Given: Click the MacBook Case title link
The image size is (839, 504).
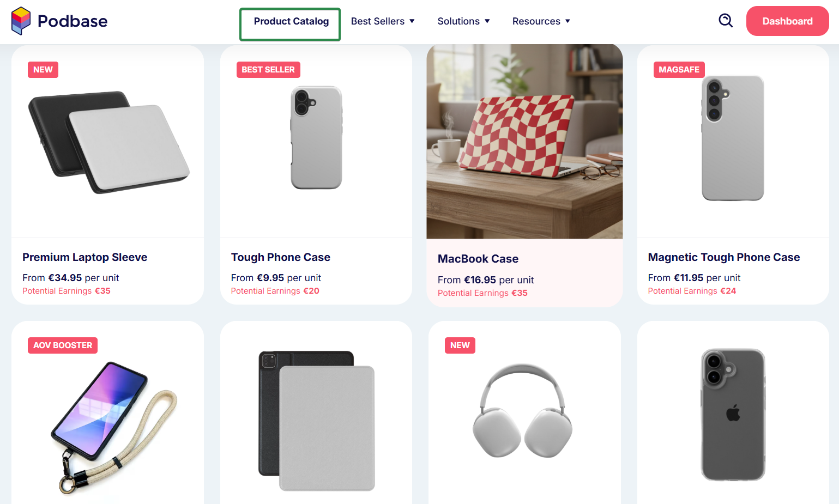Looking at the screenshot, I should 478,259.
